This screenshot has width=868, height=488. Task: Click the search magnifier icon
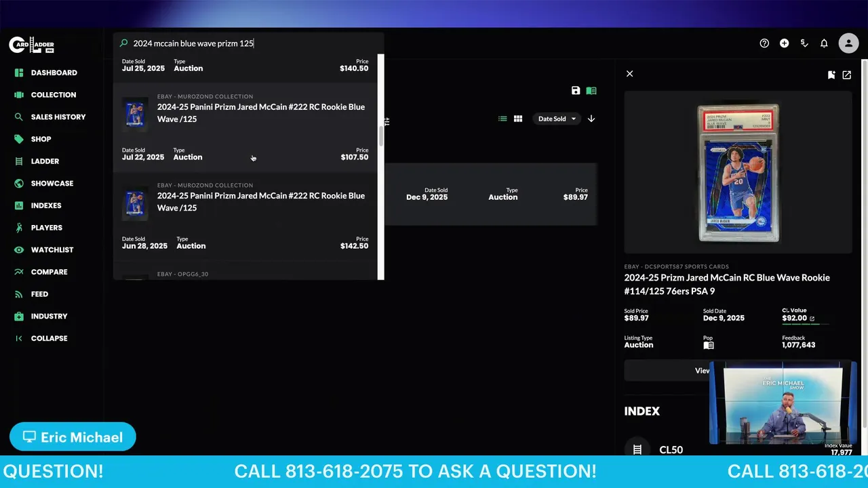(x=123, y=43)
